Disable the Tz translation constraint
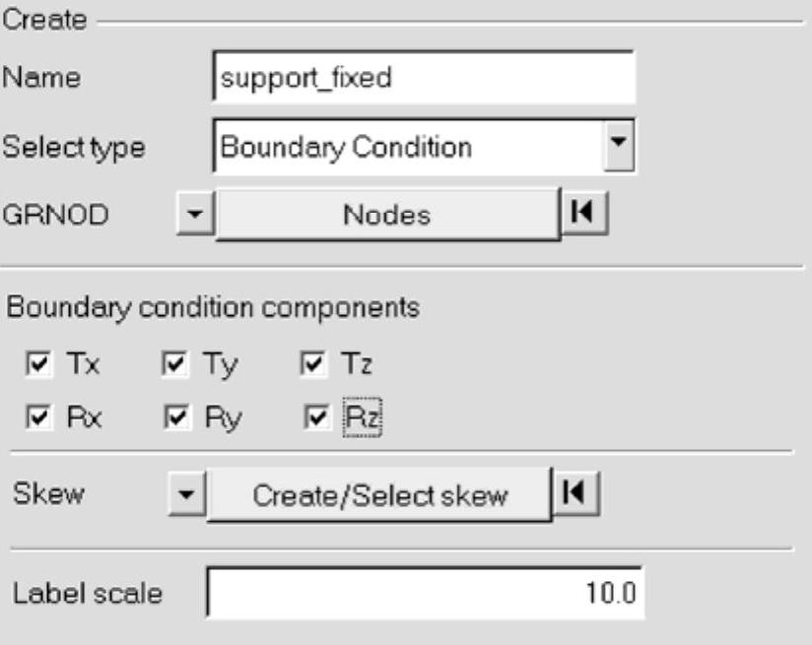 pyautogui.click(x=313, y=365)
